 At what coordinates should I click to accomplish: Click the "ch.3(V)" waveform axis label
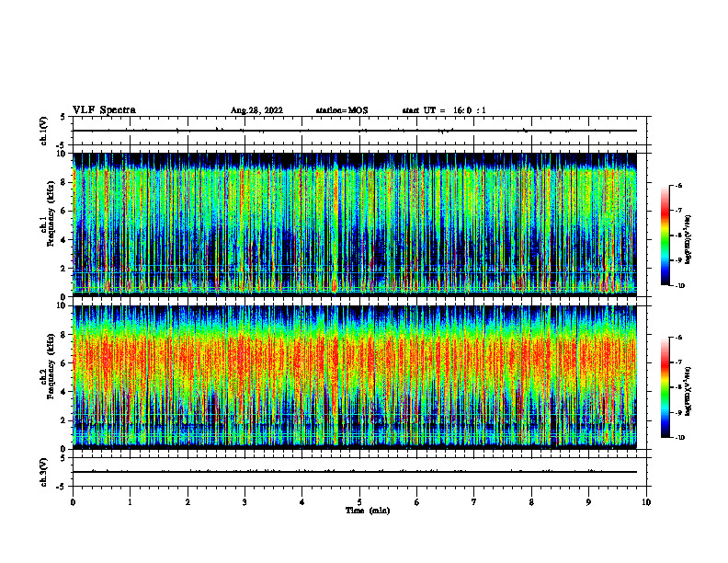click(43, 472)
